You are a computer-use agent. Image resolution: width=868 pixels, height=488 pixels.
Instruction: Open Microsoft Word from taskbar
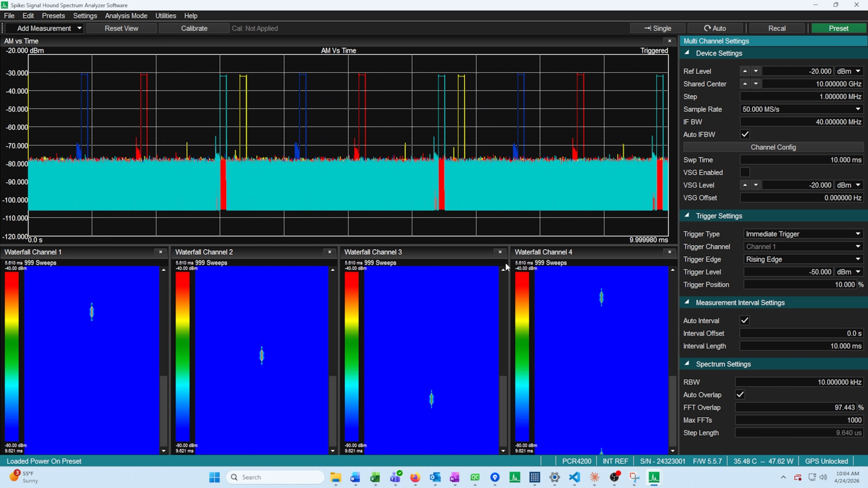coord(355,477)
